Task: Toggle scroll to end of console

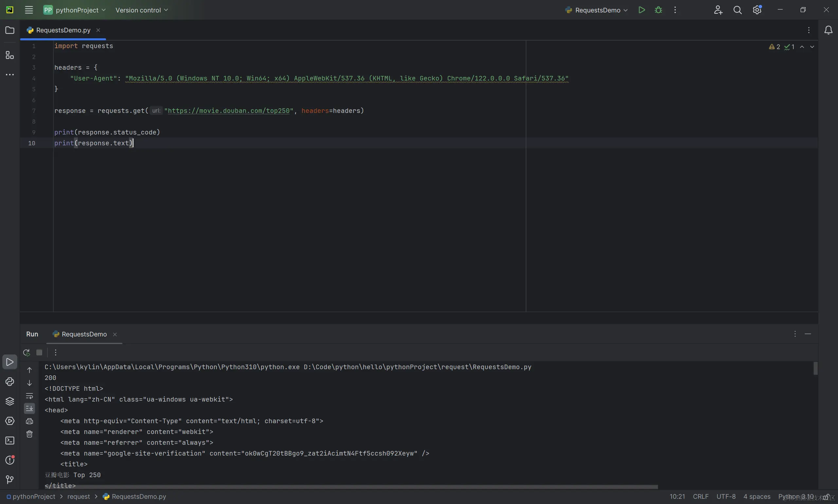Action: 29,408
